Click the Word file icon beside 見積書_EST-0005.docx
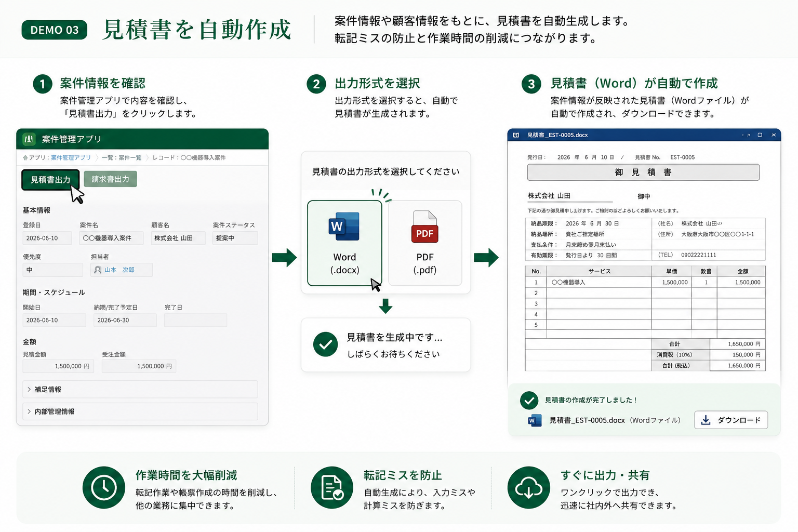 pyautogui.click(x=535, y=420)
